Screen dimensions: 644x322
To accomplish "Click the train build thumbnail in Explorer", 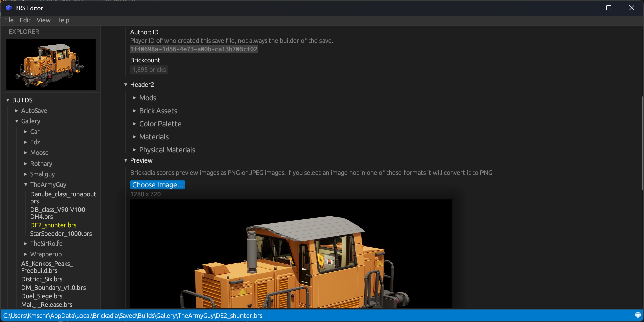I will [51, 64].
